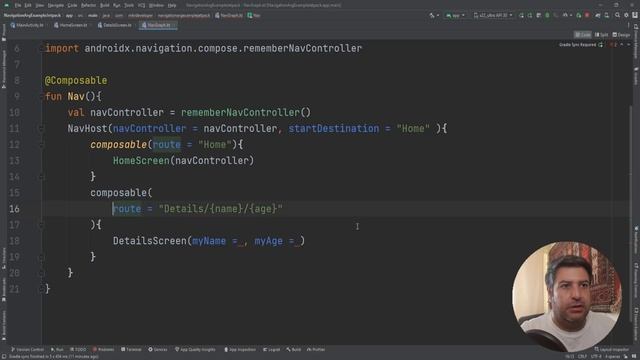Open the VCS menu
Screen dimensions: 640x360
142,5
